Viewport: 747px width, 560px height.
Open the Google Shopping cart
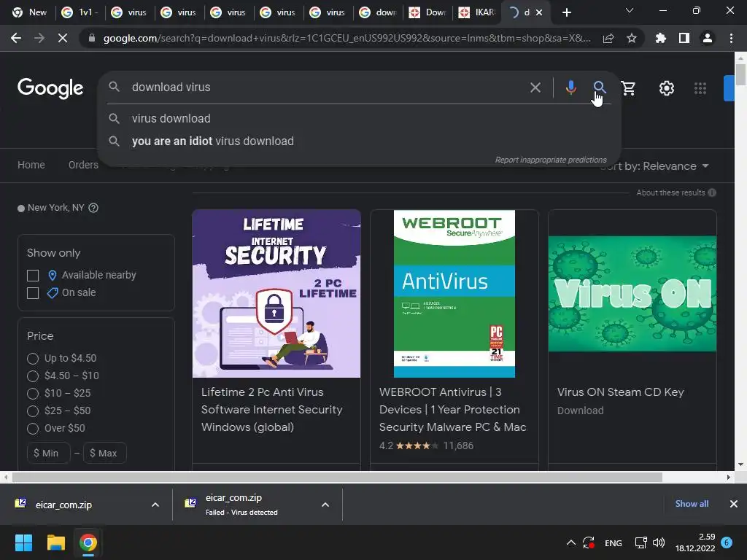point(628,87)
